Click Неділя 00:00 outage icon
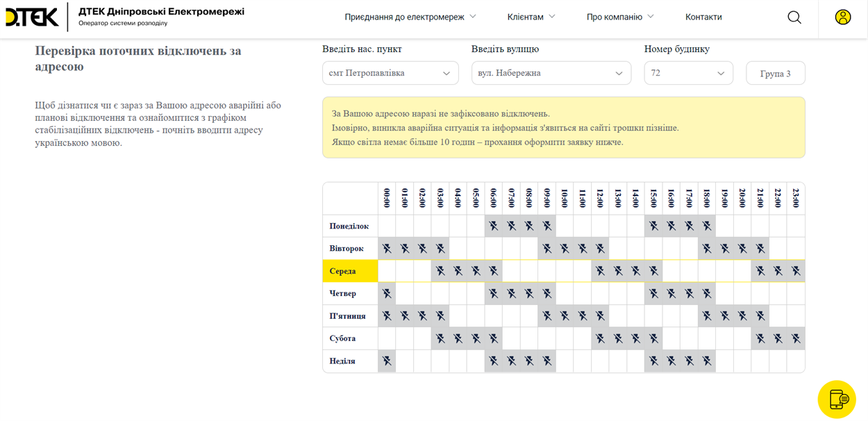868x421 pixels. coord(387,361)
